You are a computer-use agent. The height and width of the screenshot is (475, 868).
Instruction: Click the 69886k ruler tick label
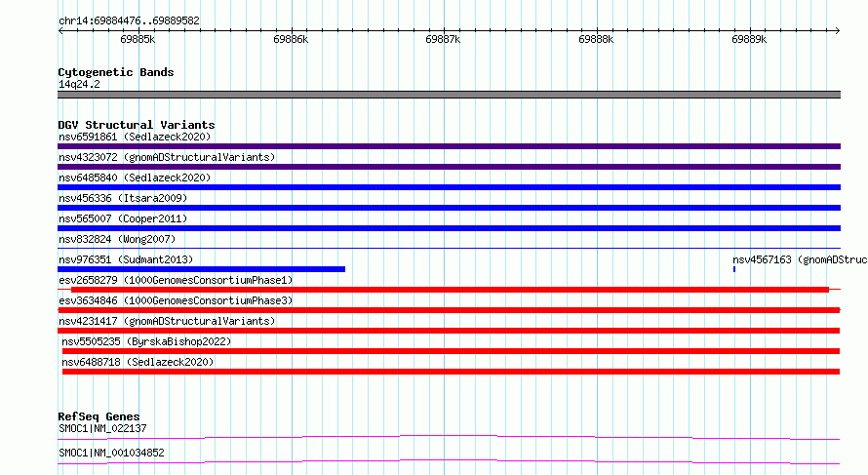tap(291, 39)
